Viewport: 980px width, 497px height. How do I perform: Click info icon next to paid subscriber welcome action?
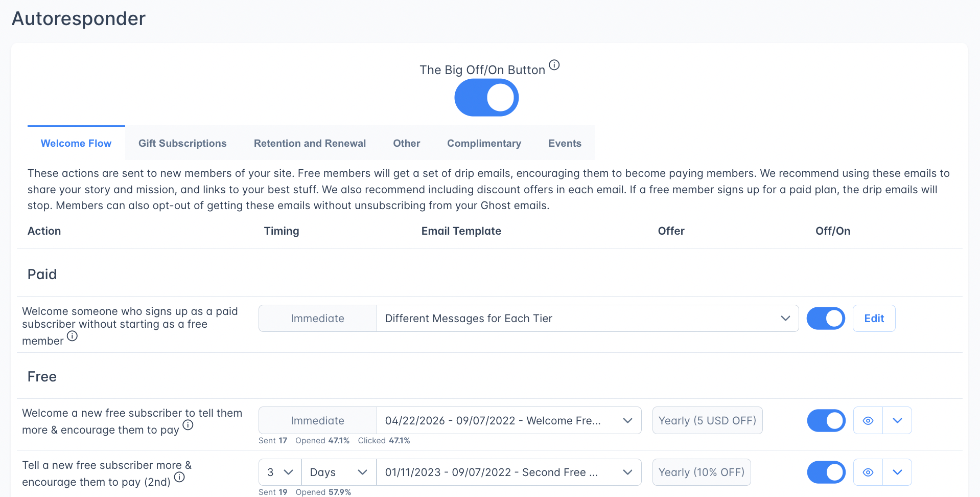tap(73, 336)
